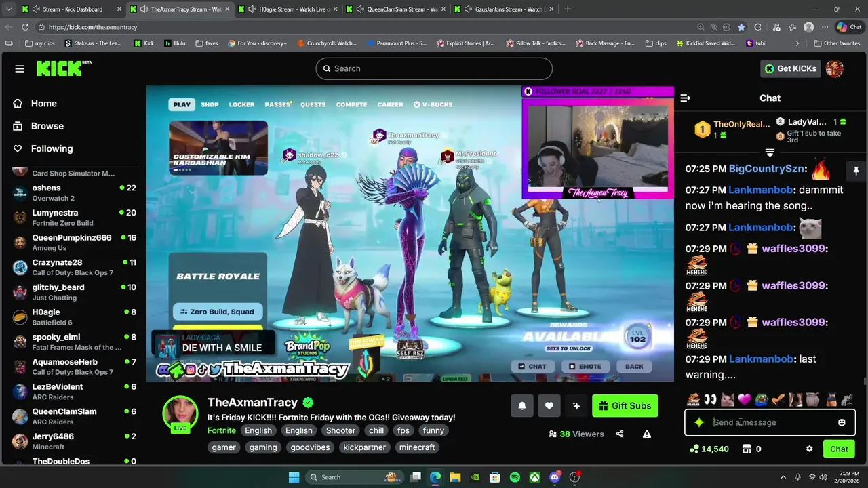868x488 pixels.
Task: Select the eyes quick emote
Action: tap(710, 400)
